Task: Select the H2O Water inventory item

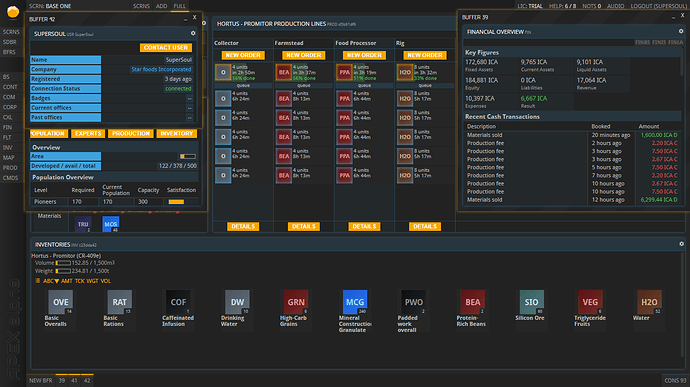Action: [649, 302]
